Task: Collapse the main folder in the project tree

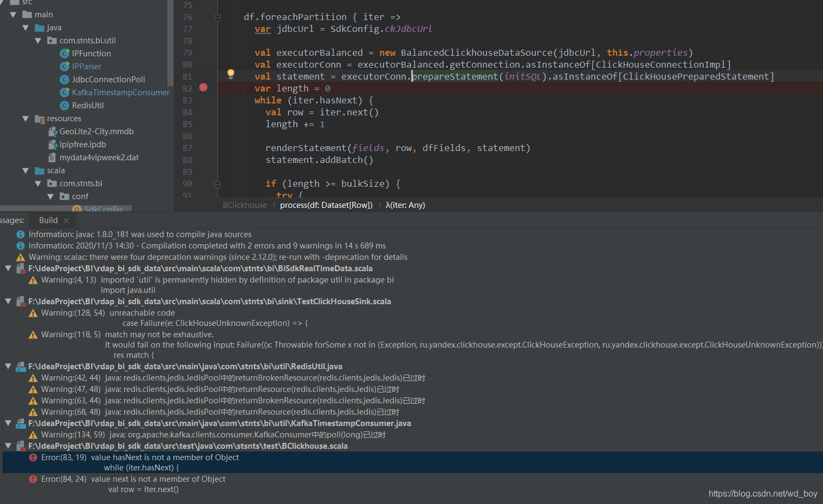Action: click(x=13, y=14)
